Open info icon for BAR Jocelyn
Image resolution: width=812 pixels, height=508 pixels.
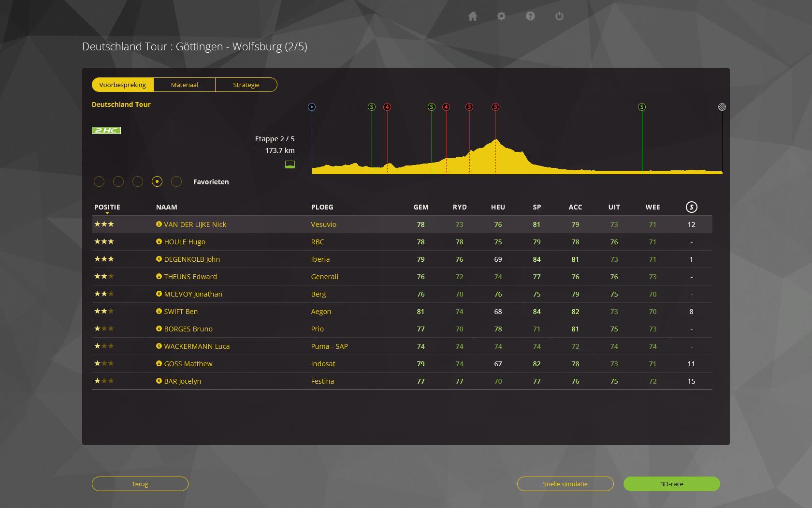tap(159, 381)
